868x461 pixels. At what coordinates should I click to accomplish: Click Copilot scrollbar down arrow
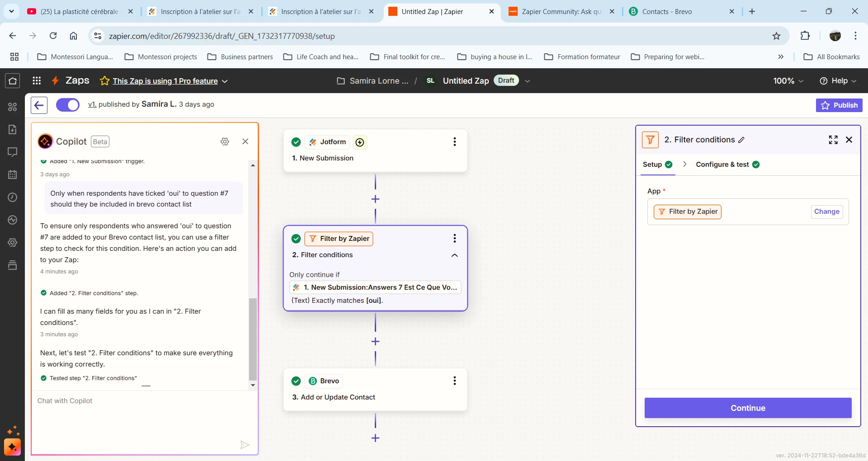253,386
